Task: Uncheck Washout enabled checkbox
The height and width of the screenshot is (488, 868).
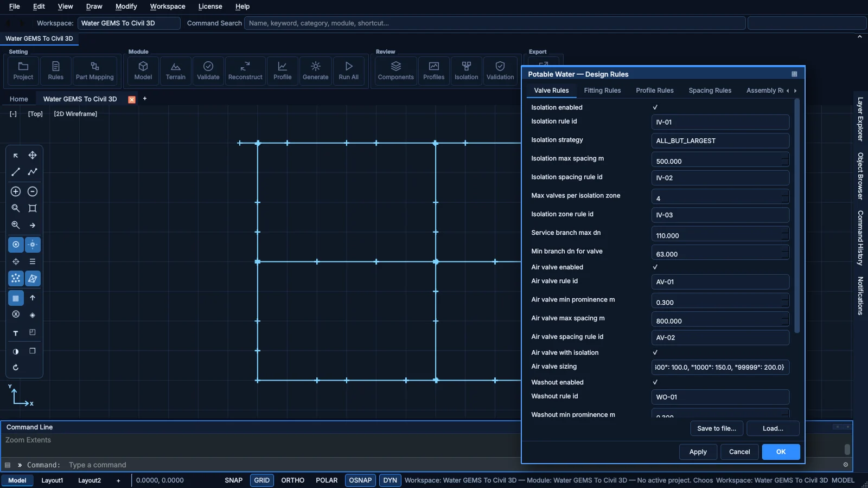Action: [x=655, y=382]
